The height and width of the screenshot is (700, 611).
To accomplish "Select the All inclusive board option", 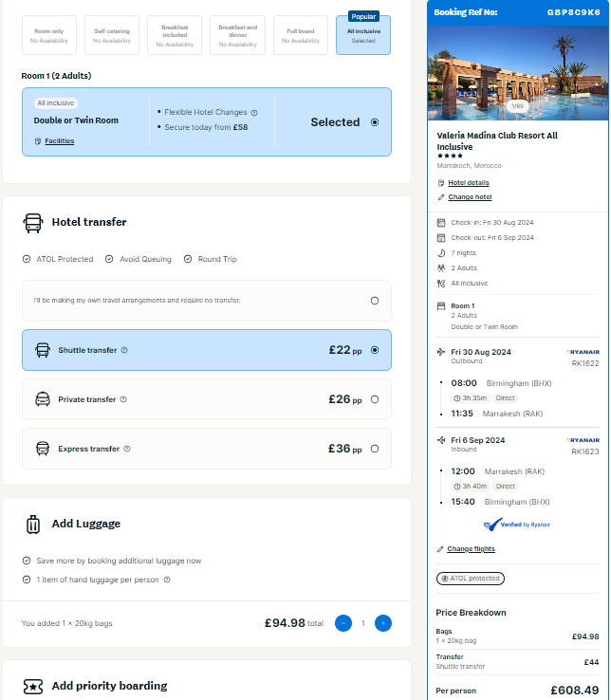I will 363,35.
